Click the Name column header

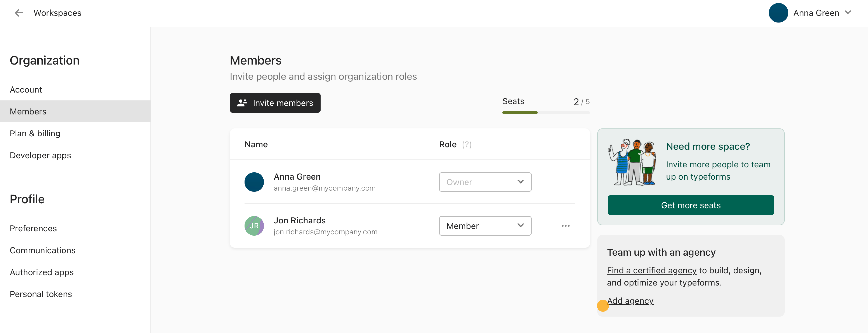point(256,144)
